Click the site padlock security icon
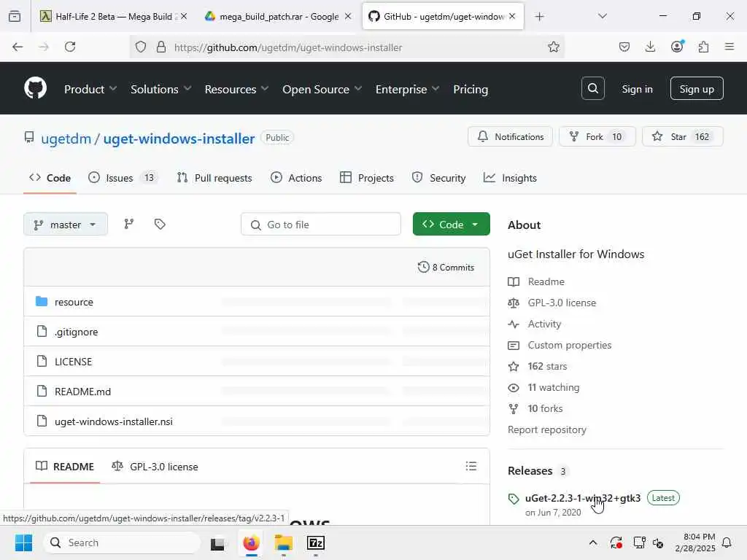The width and height of the screenshot is (747, 560). click(x=161, y=47)
